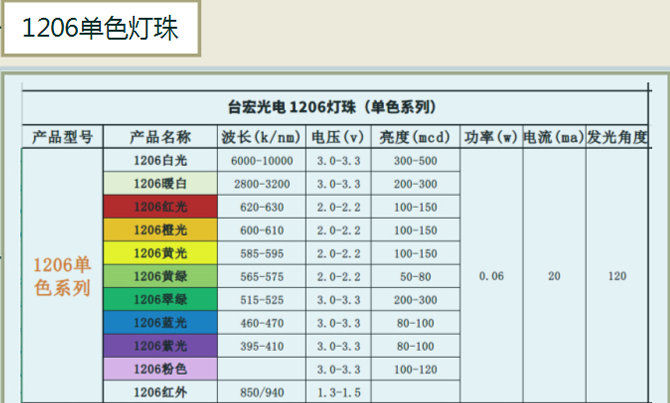Click the 1206白光 product cell
The width and height of the screenshot is (670, 403).
(x=160, y=161)
